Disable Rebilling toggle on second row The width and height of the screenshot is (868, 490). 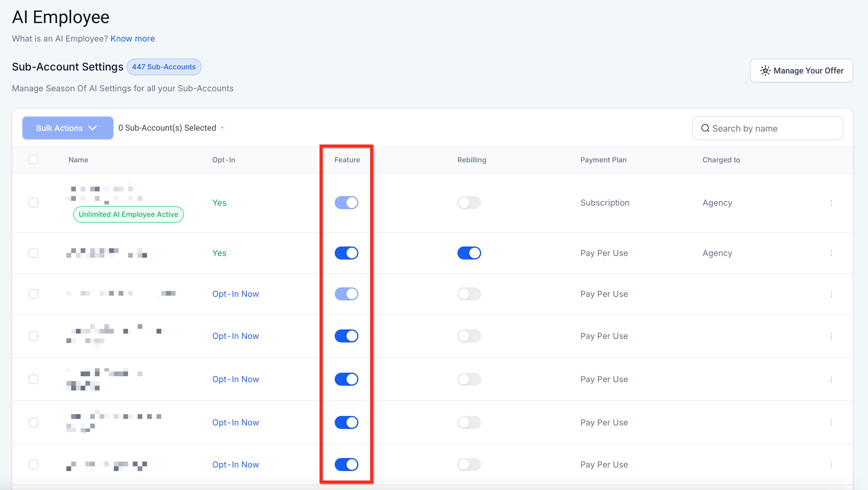point(469,253)
